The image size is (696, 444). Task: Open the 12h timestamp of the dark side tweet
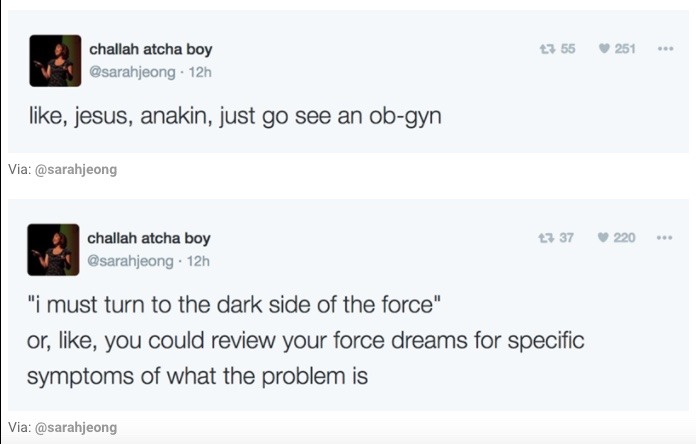[199, 260]
